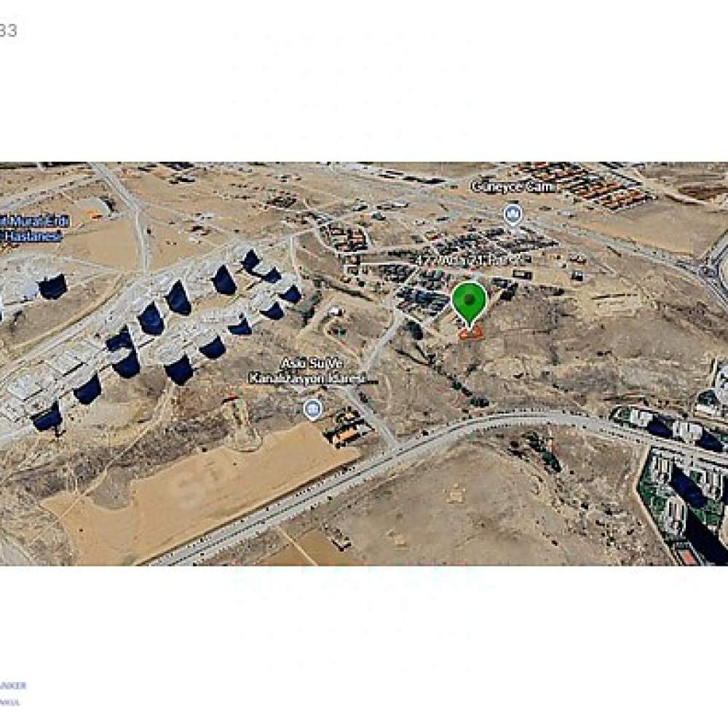Click the number 33 in top-left corner
Screen dimensions: 728x728
[x=8, y=31]
